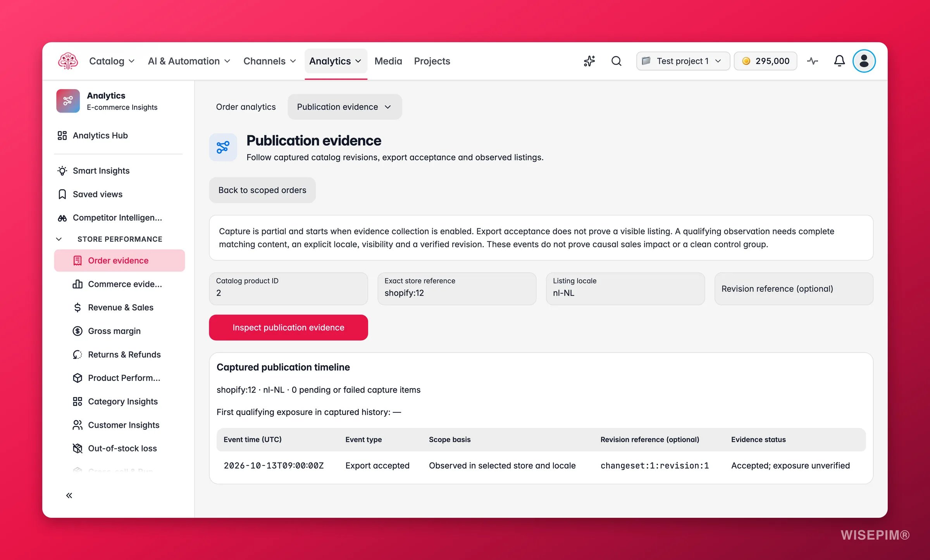Open the search magnifier icon
Screen dimensions: 930x560
click(x=616, y=61)
